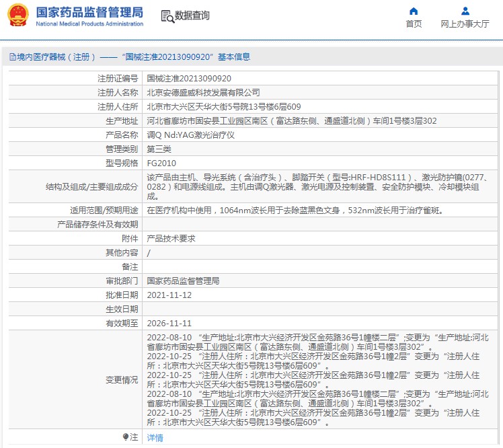The width and height of the screenshot is (503, 448).
Task: Select the 生产地址 value starting 河北省廊坊市
Action: pos(292,121)
